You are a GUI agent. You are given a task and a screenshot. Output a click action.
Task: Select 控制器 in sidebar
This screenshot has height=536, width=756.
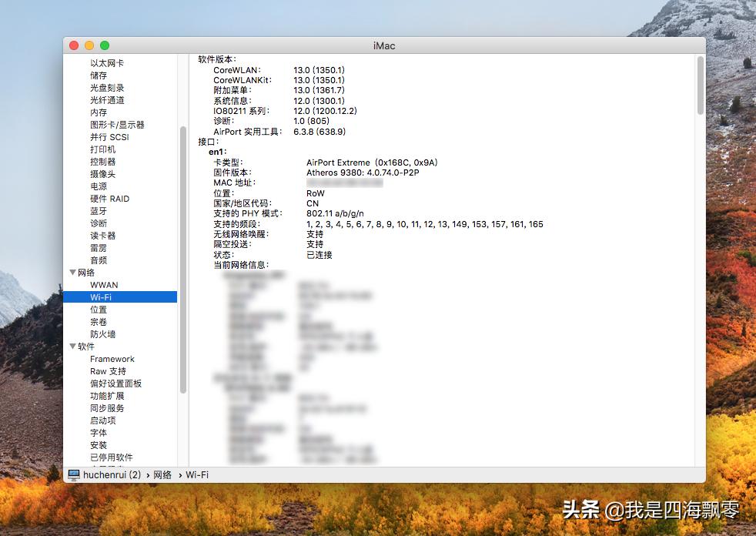[x=102, y=162]
